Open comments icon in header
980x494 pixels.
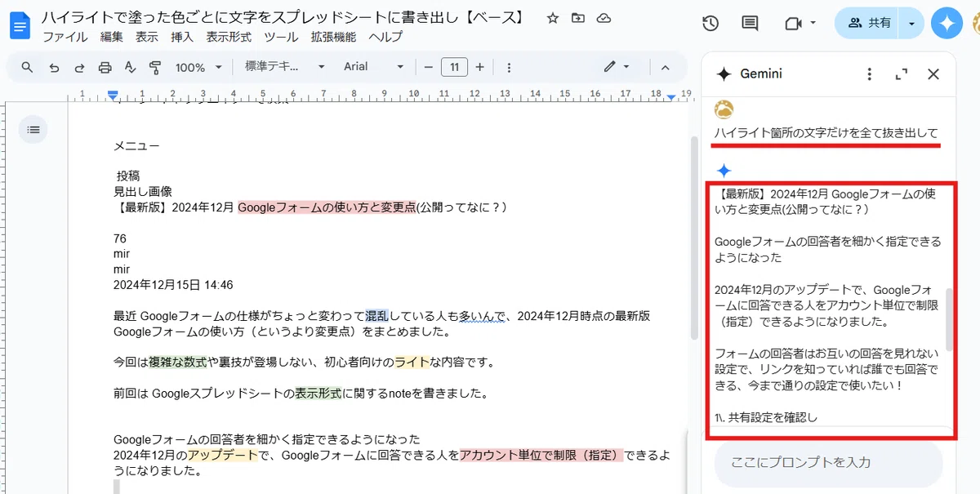750,23
